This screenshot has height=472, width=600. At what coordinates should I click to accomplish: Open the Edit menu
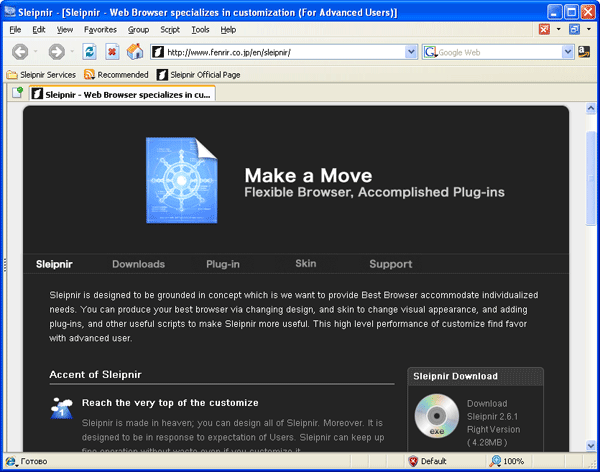[39, 29]
